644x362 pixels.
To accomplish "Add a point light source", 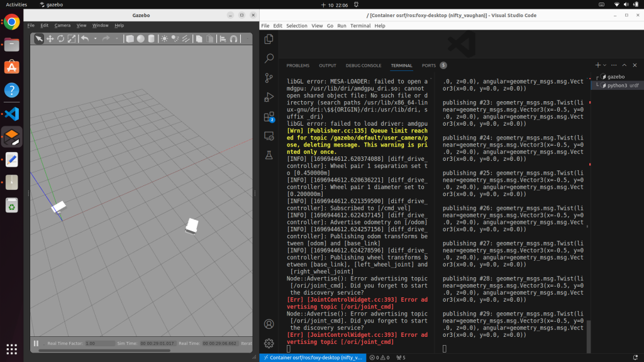I will pos(164,38).
